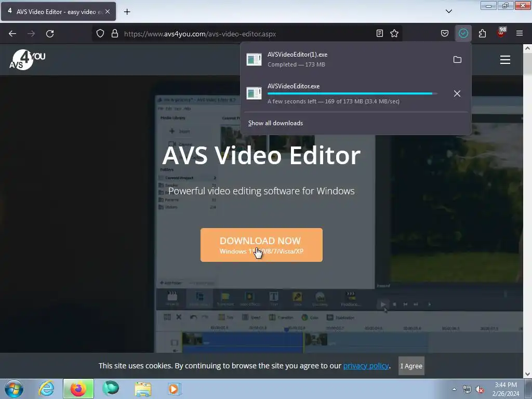This screenshot has width=532, height=399.
Task: Select the AVS Video Editor tab
Action: (x=58, y=11)
